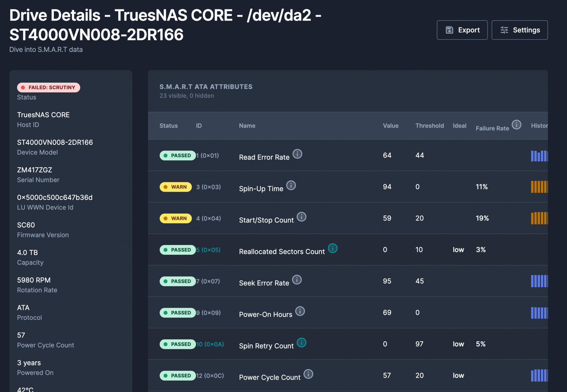The width and height of the screenshot is (567, 392).
Task: Click the Ideal column header
Action: (x=460, y=126)
